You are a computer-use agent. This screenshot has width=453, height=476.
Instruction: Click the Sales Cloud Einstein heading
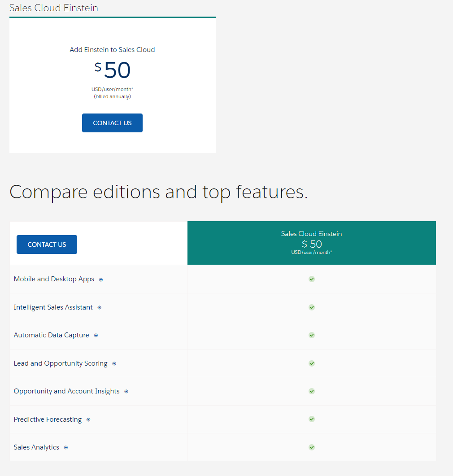click(53, 8)
